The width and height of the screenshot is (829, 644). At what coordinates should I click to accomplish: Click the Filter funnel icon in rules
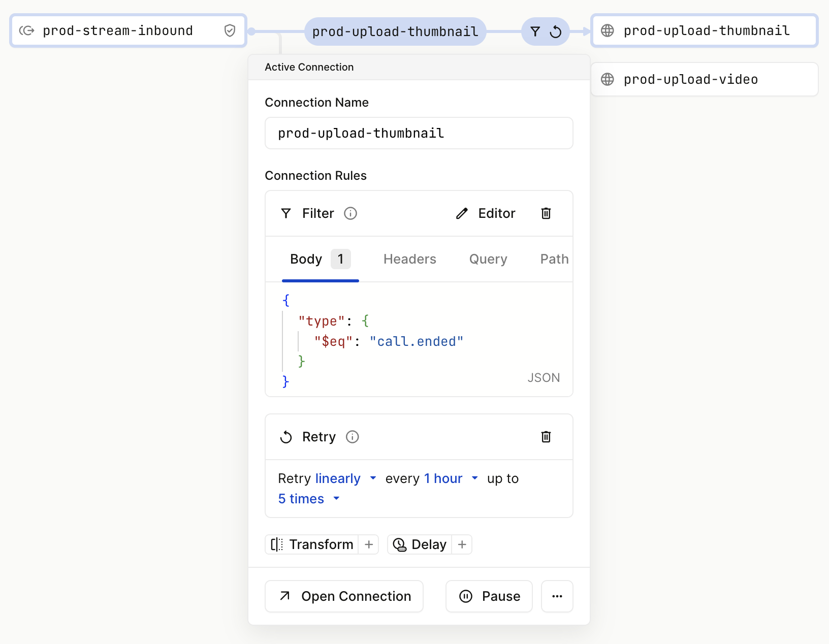(x=286, y=213)
